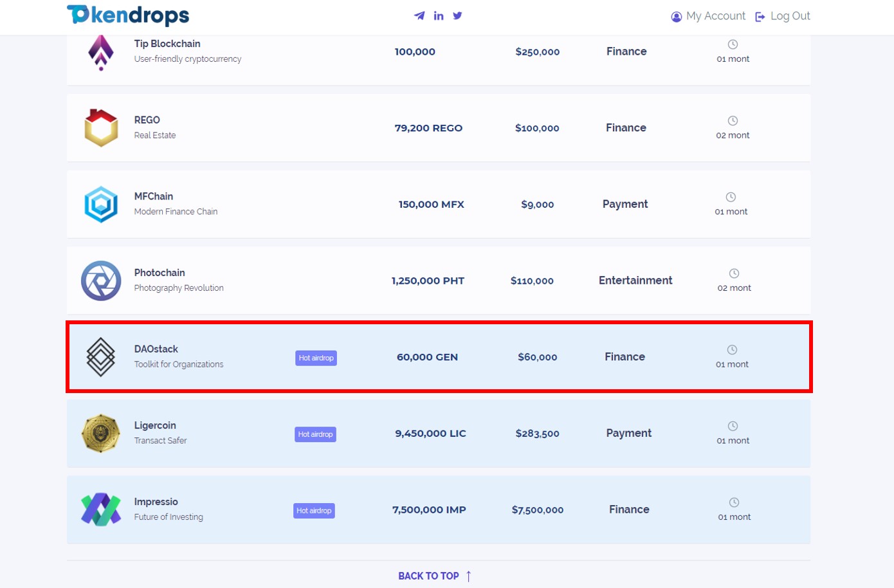
Task: Go to Tokendrops home via logo
Action: (x=128, y=15)
